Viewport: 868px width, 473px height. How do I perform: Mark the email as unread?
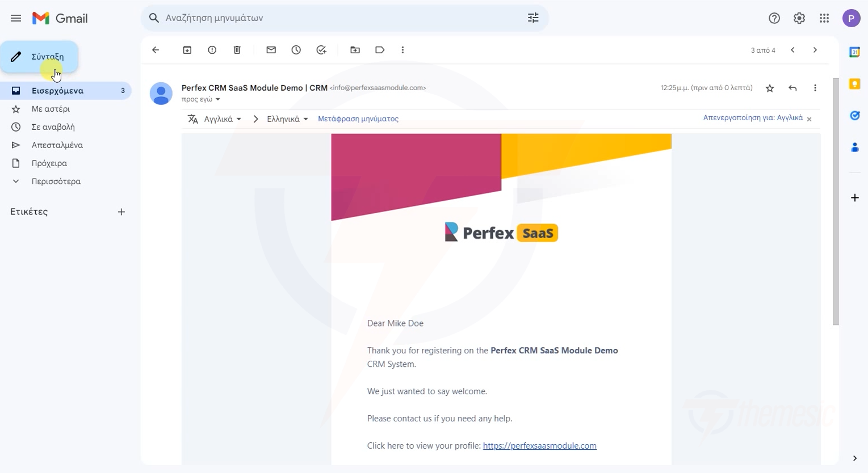(x=271, y=50)
